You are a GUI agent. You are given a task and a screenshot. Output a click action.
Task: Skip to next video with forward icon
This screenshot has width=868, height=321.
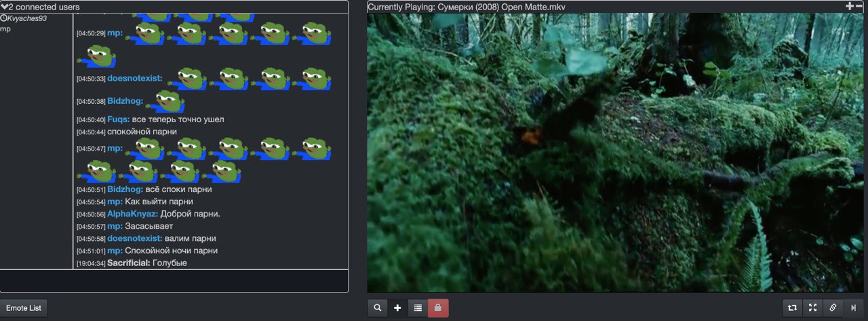pos(853,308)
